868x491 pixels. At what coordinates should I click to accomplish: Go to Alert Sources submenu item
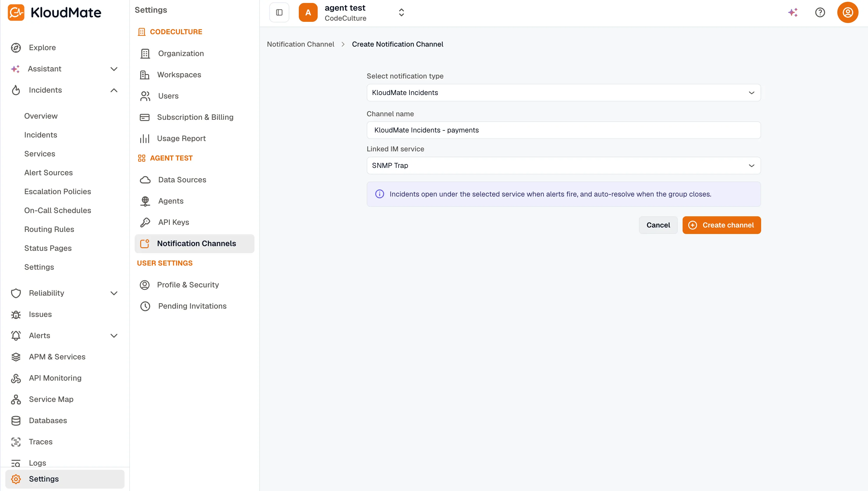[49, 173]
